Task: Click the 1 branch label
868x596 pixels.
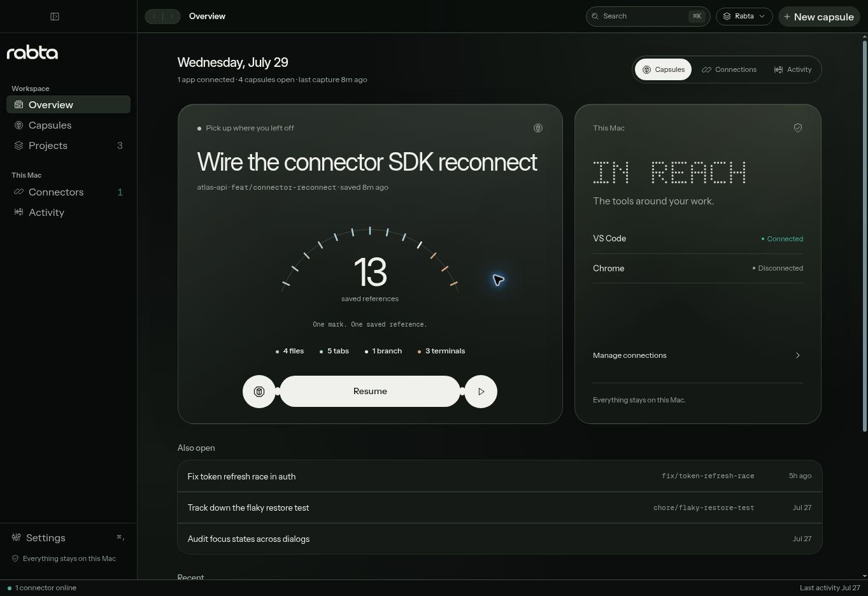Action: point(383,351)
